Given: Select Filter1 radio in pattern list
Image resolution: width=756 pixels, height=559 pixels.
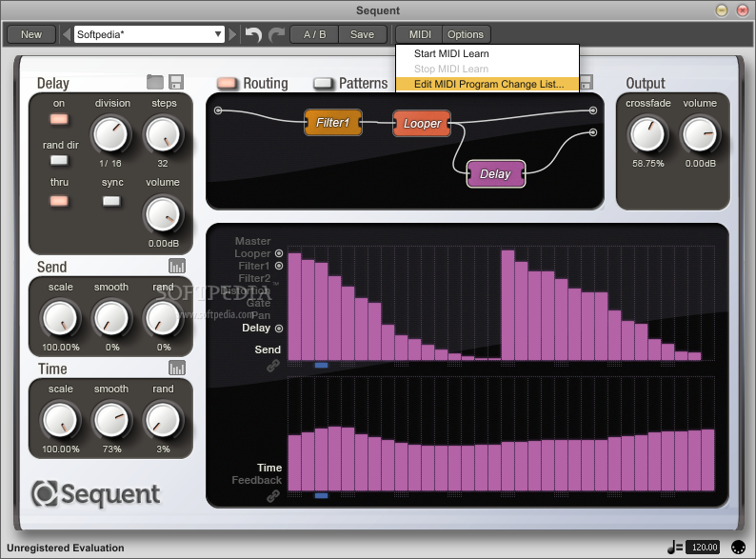Looking at the screenshot, I should (x=279, y=266).
